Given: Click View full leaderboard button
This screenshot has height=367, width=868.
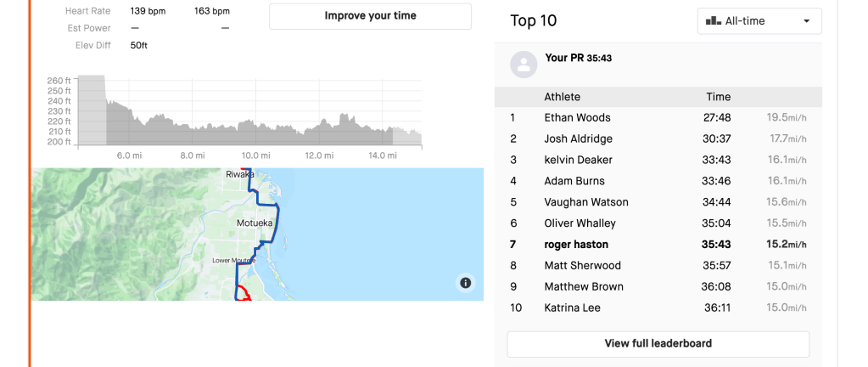Looking at the screenshot, I should (658, 344).
